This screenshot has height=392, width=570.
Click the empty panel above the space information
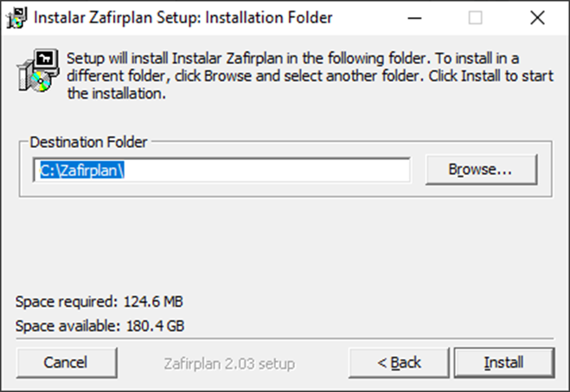285,251
